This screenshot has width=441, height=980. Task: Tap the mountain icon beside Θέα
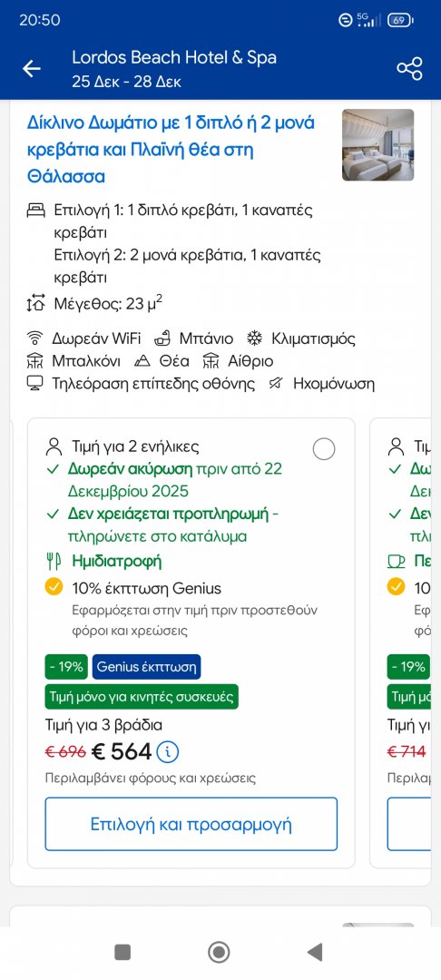click(143, 361)
